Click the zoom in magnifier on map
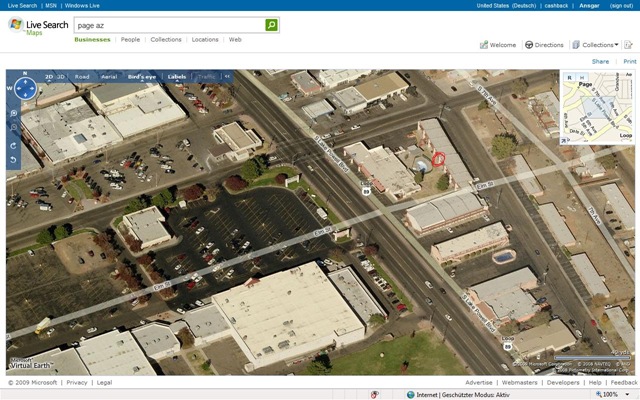The width and height of the screenshot is (640, 400). click(13, 113)
